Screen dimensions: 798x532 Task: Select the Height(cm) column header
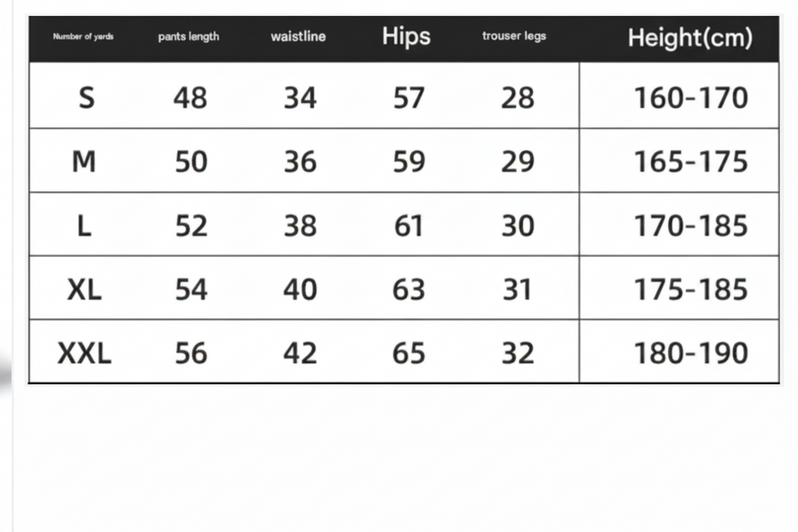coord(690,37)
